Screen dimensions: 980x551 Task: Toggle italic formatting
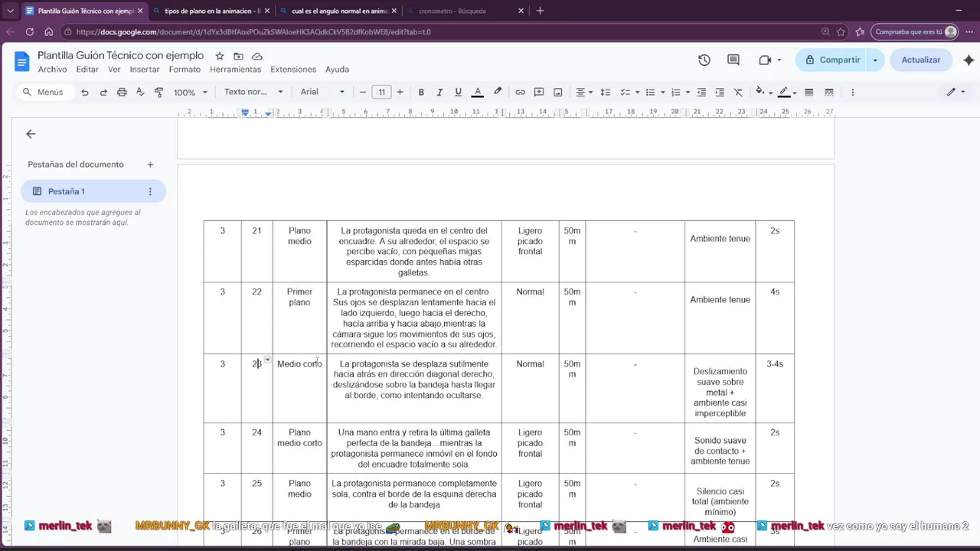coord(439,92)
